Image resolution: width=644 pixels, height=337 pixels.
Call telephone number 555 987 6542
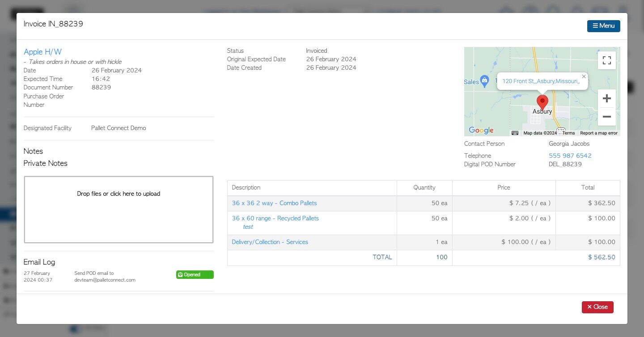(x=570, y=156)
